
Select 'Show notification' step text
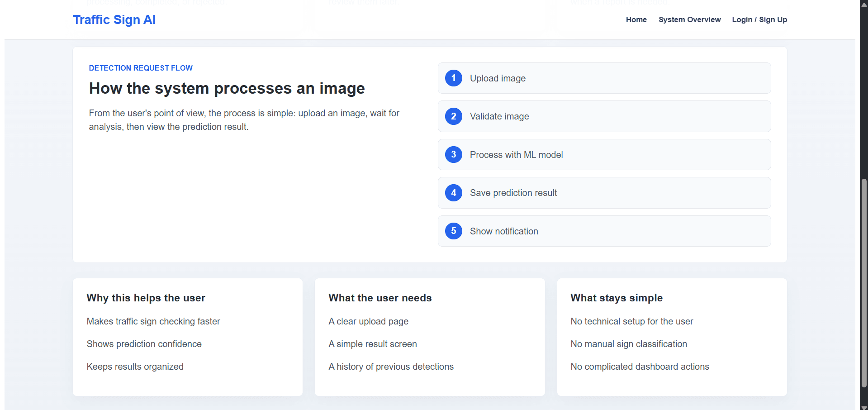(504, 231)
